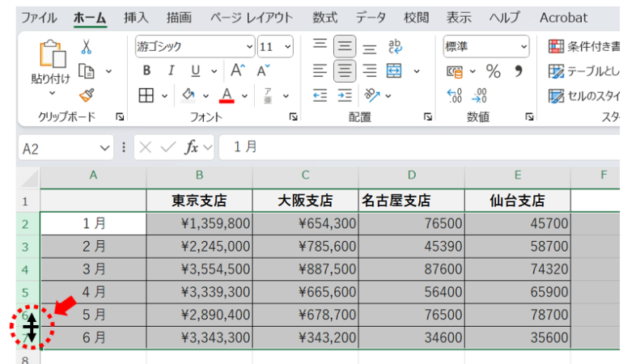Apply fill color with the paint bucket

(x=188, y=95)
